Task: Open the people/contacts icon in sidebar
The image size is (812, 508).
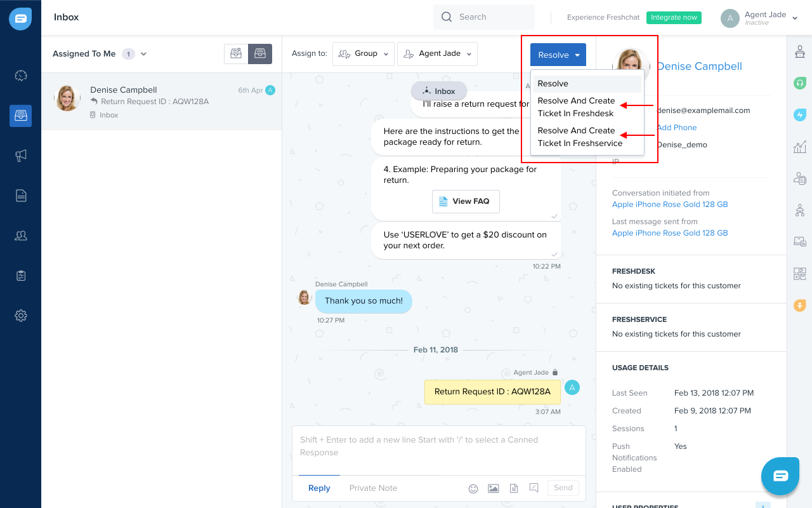Action: tap(21, 236)
